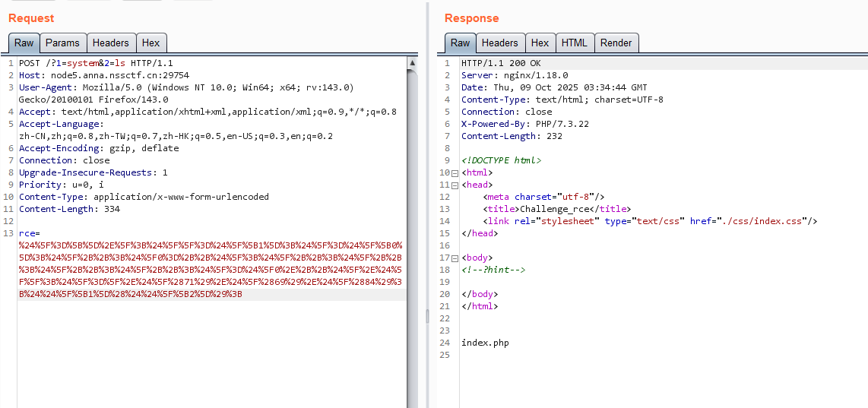
Task: Click the request scrollbar up arrow
Action: pos(412,63)
